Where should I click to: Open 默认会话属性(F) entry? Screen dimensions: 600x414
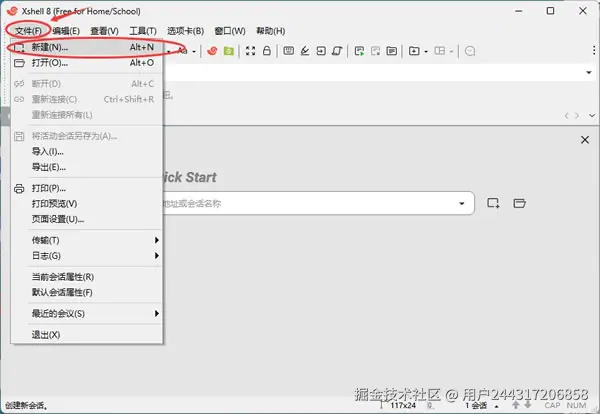[87, 293]
